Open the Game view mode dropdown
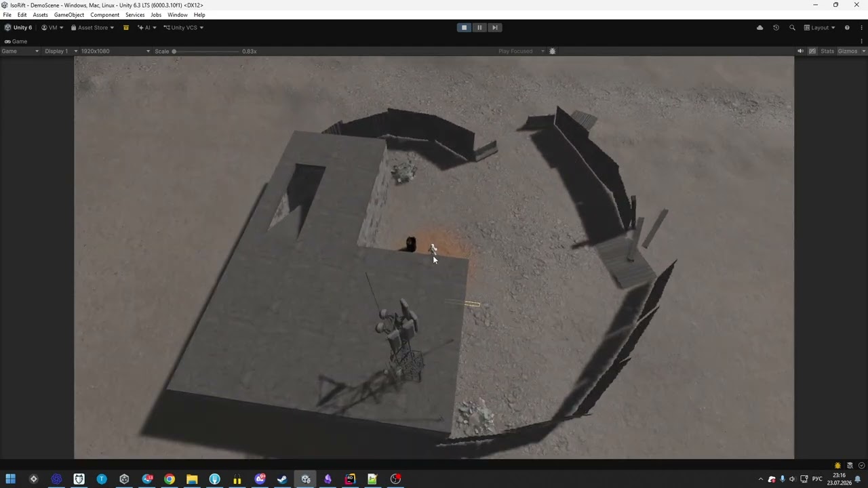The width and height of the screenshot is (868, 488). (x=20, y=52)
